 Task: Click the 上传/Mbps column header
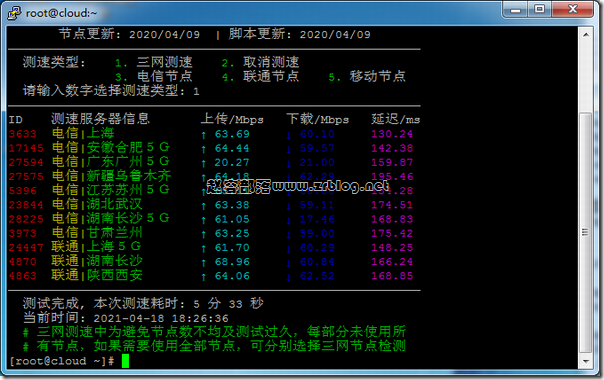click(232, 119)
